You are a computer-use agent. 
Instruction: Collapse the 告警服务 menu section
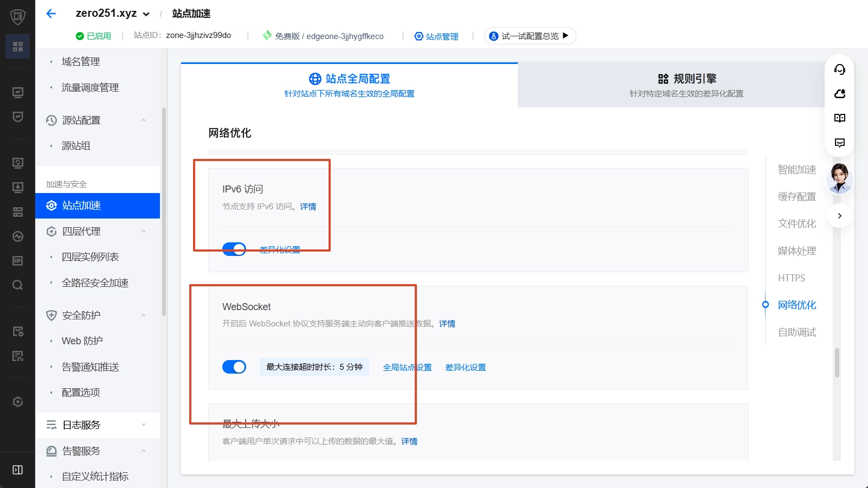tap(144, 451)
